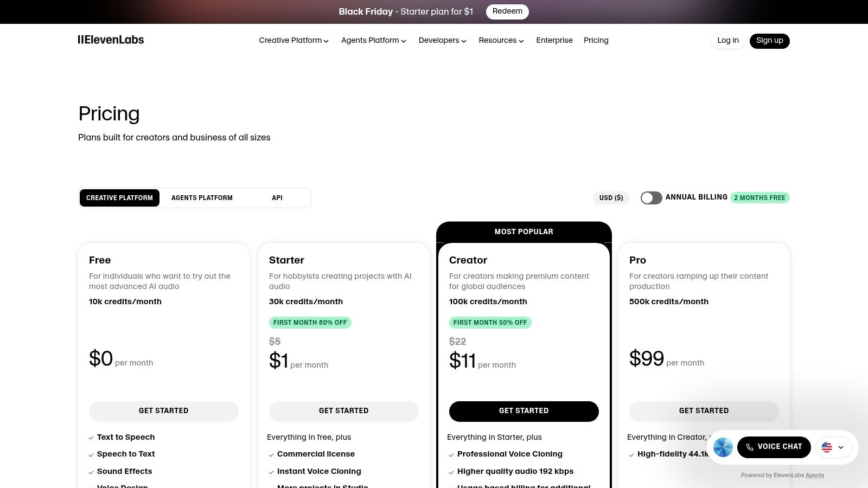The image size is (868, 488).
Task: Open the Resources dropdown menu
Action: pyautogui.click(x=501, y=41)
